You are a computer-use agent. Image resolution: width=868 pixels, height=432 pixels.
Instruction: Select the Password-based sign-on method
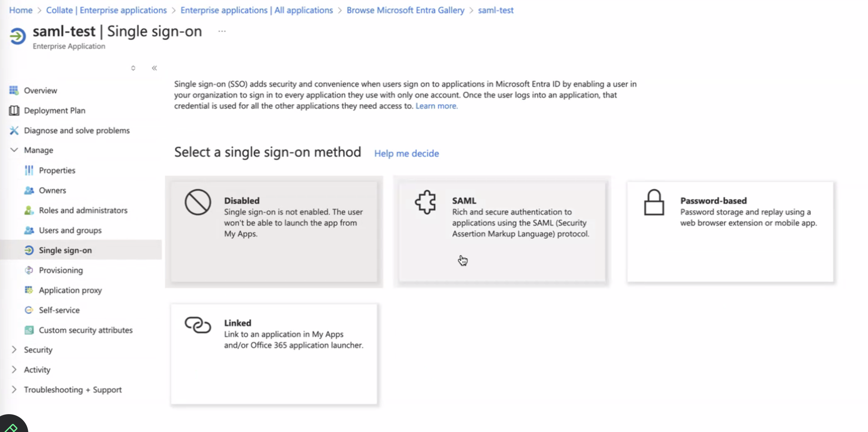tap(730, 232)
